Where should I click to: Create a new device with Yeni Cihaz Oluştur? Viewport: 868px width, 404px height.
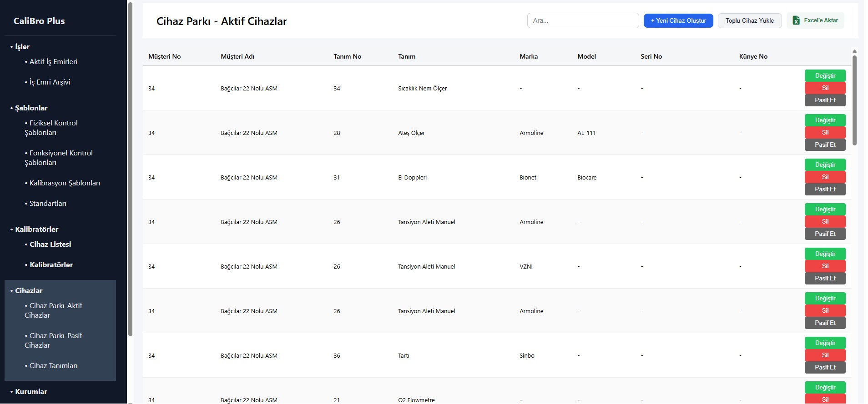pyautogui.click(x=678, y=20)
